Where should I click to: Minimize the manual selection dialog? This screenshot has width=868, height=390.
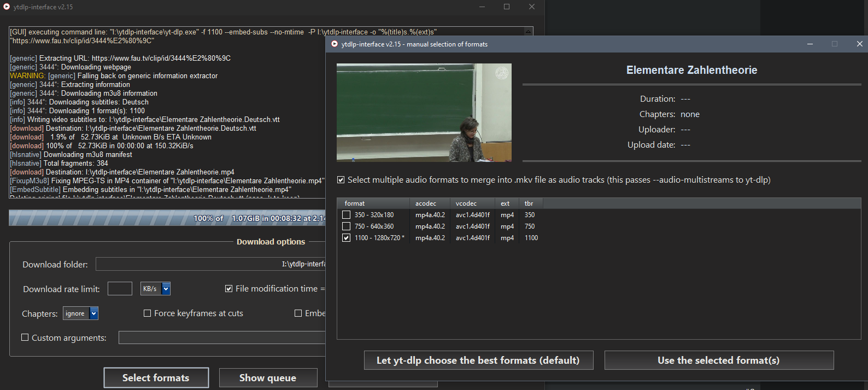click(810, 44)
